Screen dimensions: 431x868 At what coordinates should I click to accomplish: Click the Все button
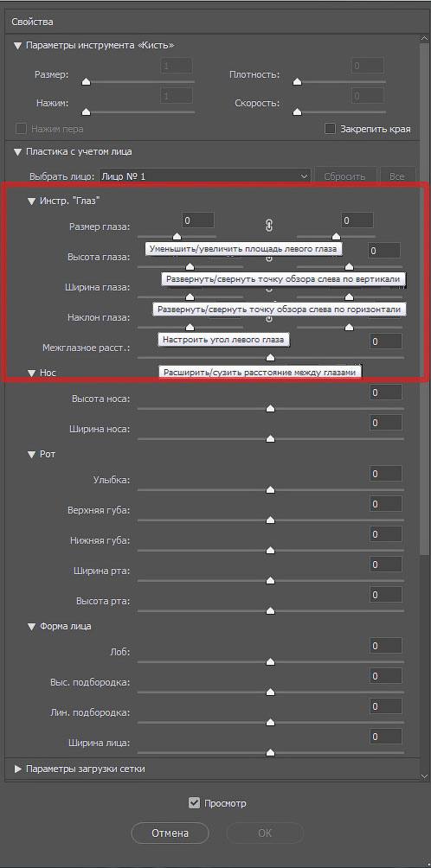click(x=396, y=176)
